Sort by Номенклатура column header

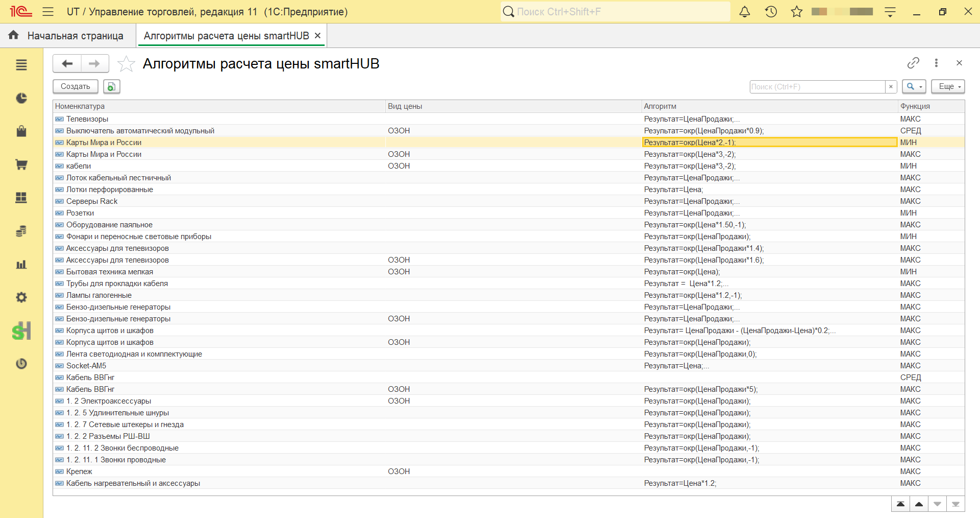coord(219,106)
